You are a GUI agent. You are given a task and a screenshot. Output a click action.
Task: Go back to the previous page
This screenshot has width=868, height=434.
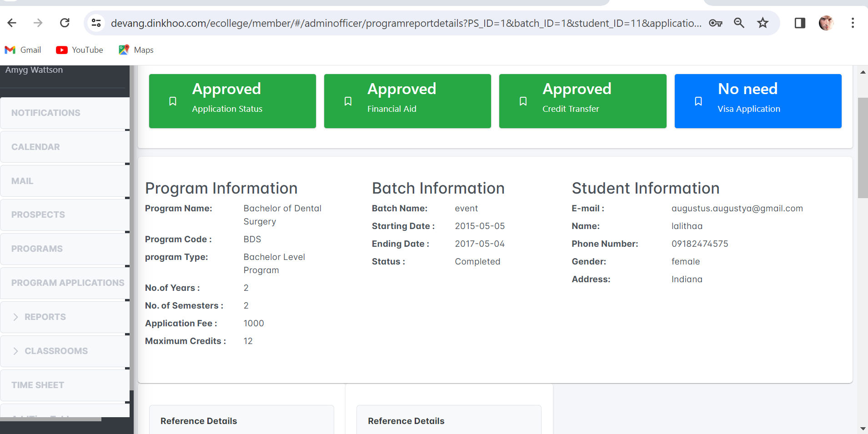point(12,23)
